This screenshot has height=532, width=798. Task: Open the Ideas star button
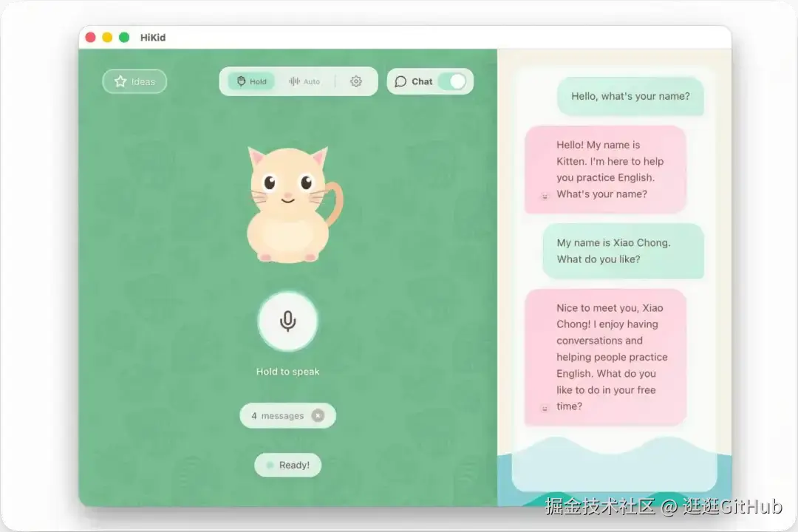[134, 81]
